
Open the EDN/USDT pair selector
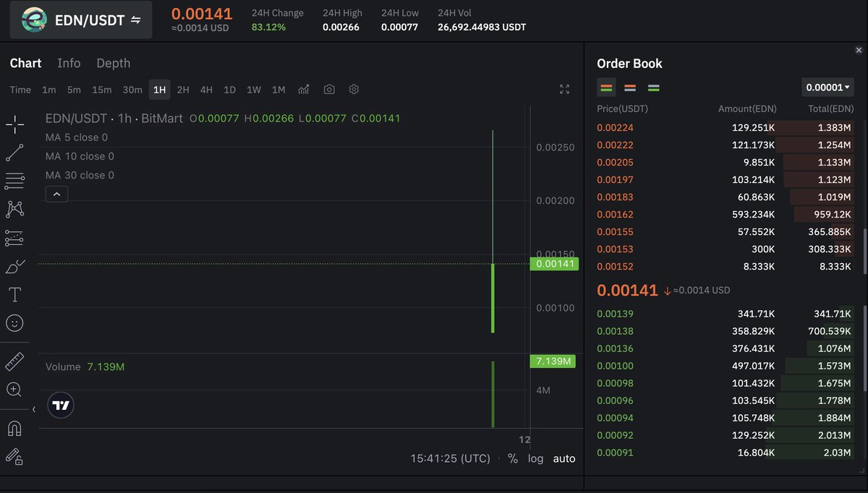tap(81, 20)
